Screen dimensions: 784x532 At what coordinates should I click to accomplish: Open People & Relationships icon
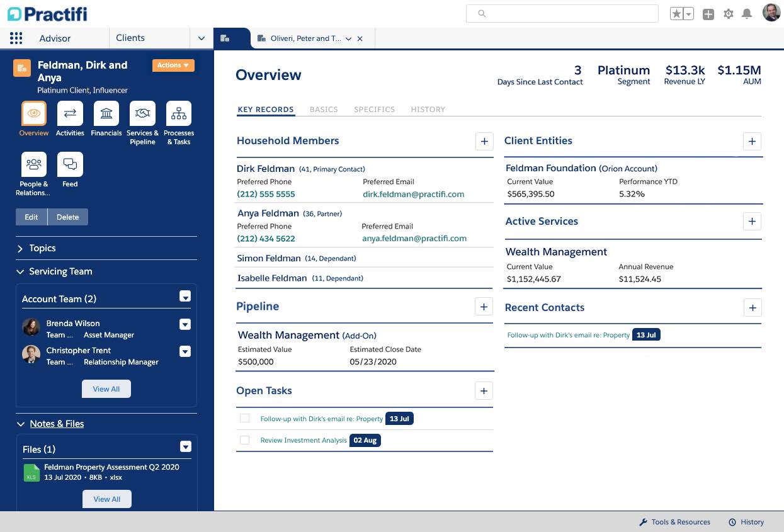pos(34,164)
